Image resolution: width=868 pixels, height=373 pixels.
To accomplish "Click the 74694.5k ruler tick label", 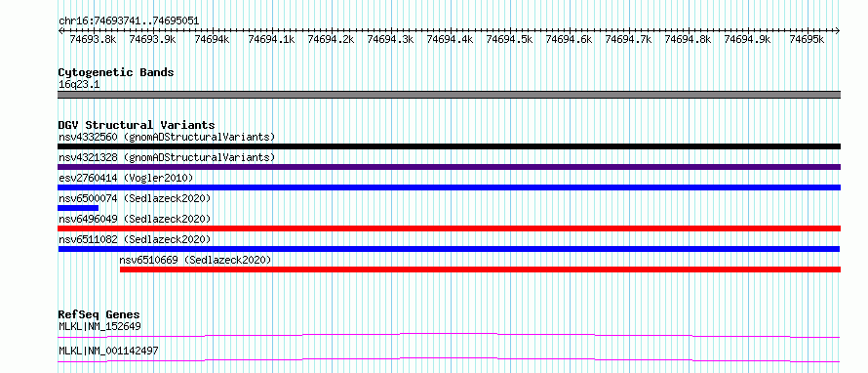I will pos(509,39).
